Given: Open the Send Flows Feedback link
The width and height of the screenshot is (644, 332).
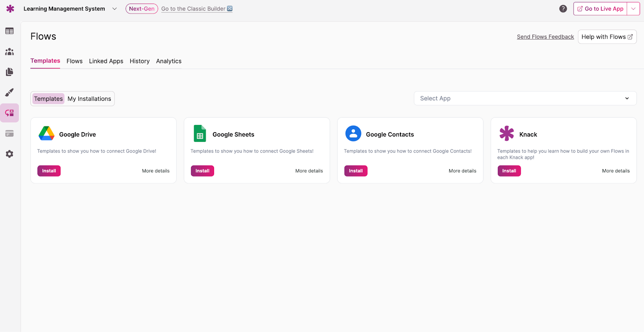Looking at the screenshot, I should [x=545, y=37].
